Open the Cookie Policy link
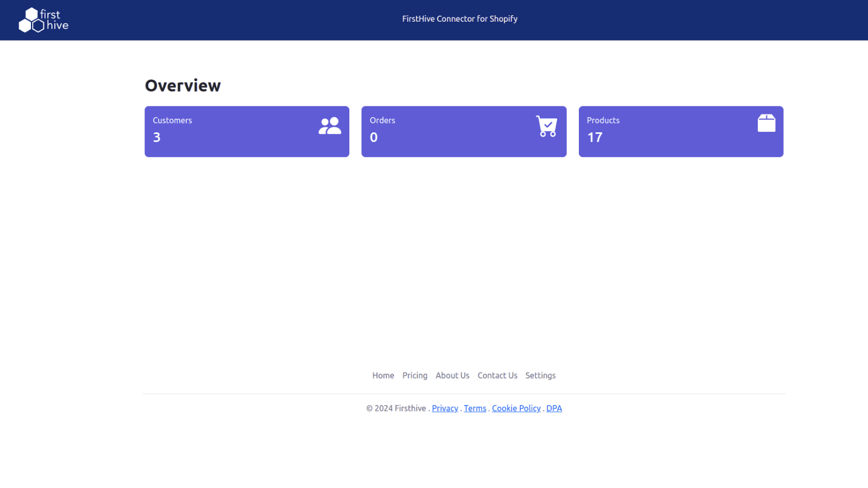 [516, 408]
